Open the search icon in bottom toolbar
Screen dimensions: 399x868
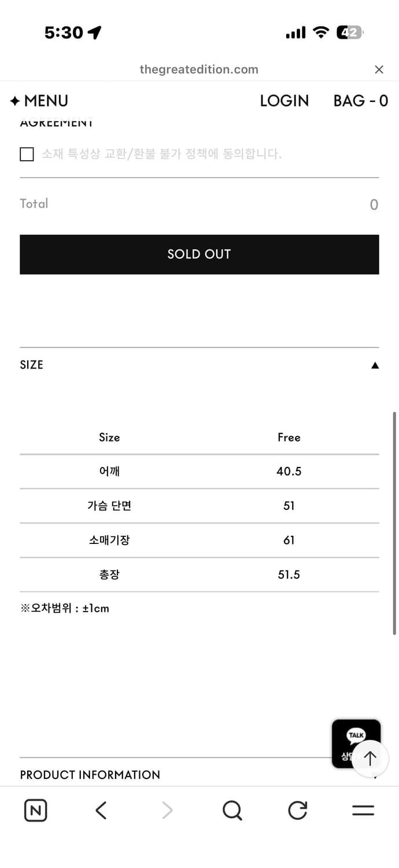pyautogui.click(x=232, y=810)
